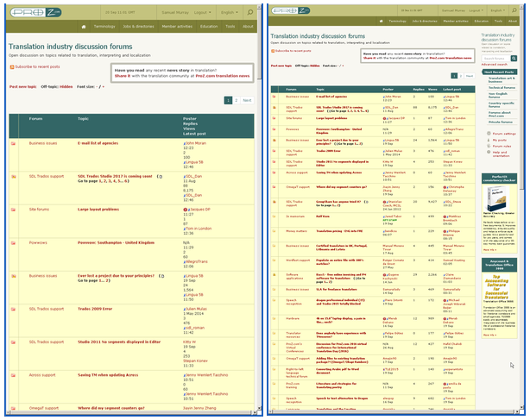Open About menu in left window
This screenshot has width=530, height=420.
[248, 27]
